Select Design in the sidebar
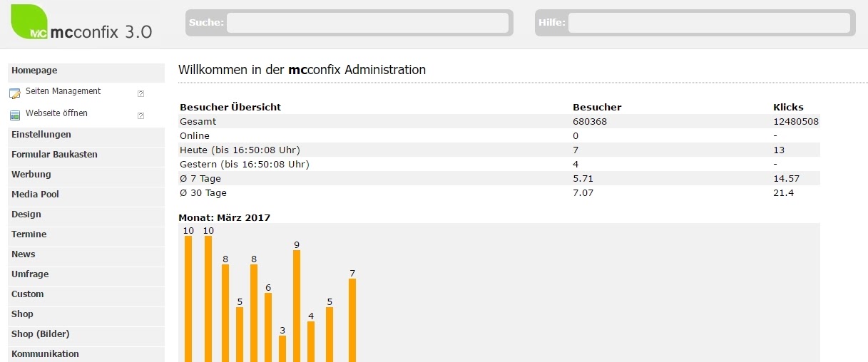868x362 pixels. [26, 214]
